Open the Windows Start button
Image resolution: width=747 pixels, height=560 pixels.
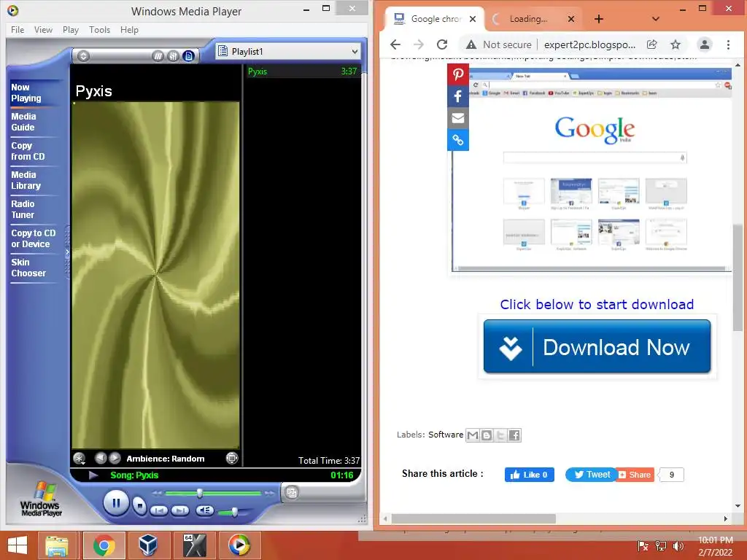pos(18,545)
